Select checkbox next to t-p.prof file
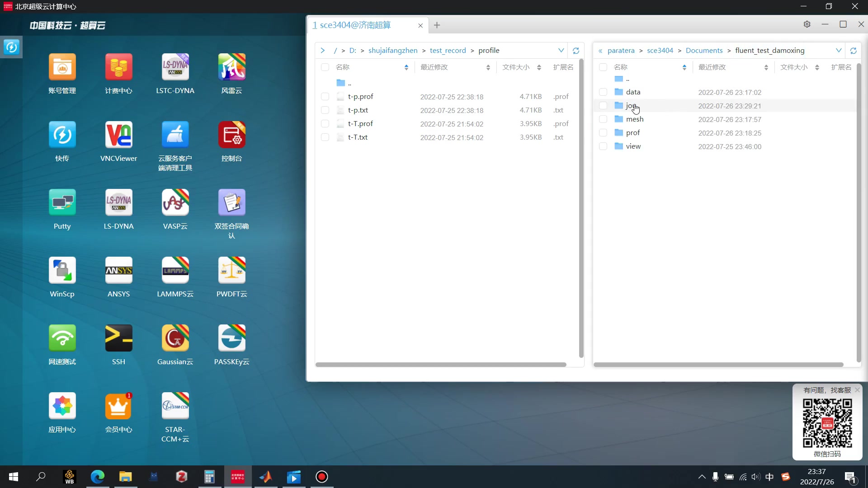This screenshot has width=868, height=488. [326, 96]
